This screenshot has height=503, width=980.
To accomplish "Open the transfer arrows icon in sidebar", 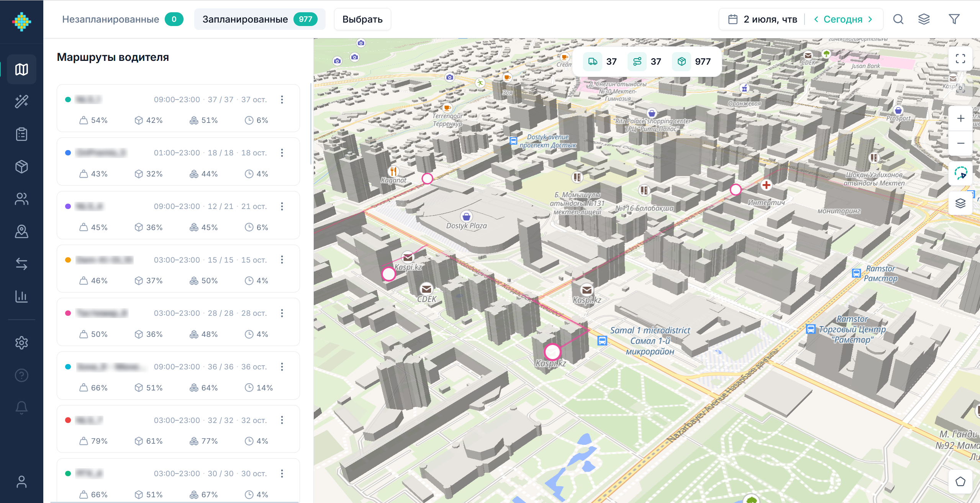I will (21, 264).
